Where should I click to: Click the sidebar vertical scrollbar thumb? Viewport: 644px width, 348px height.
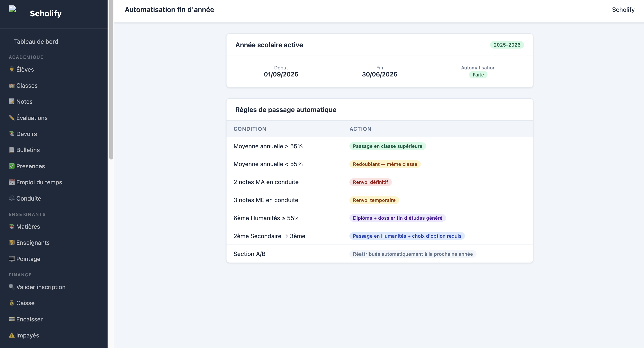pos(111,80)
